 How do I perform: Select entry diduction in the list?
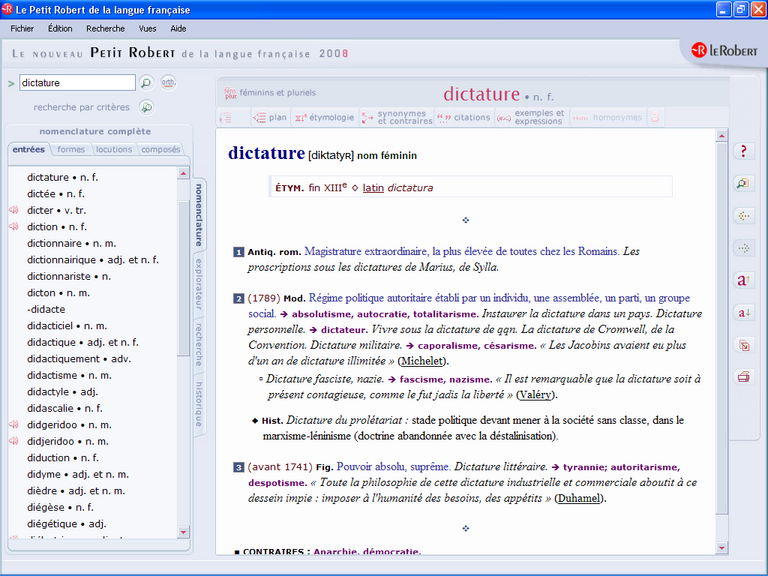[63, 458]
